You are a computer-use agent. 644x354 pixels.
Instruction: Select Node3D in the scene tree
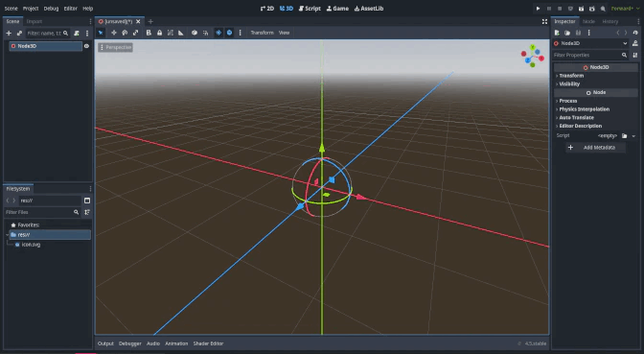point(46,46)
